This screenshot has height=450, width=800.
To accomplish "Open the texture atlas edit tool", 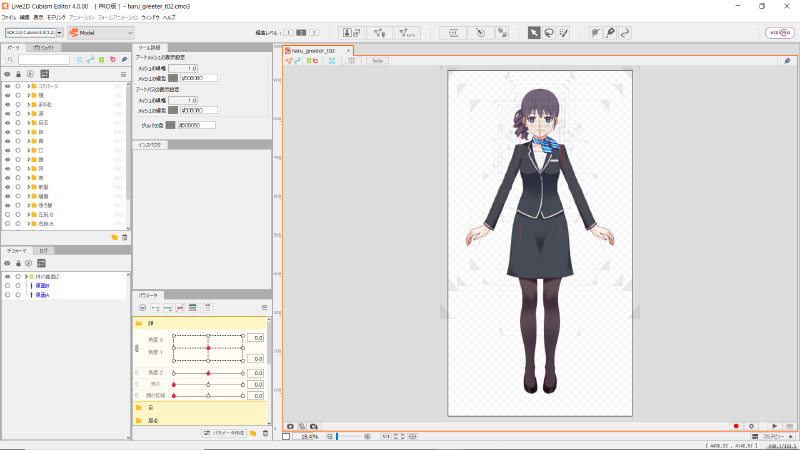I will (351, 33).
